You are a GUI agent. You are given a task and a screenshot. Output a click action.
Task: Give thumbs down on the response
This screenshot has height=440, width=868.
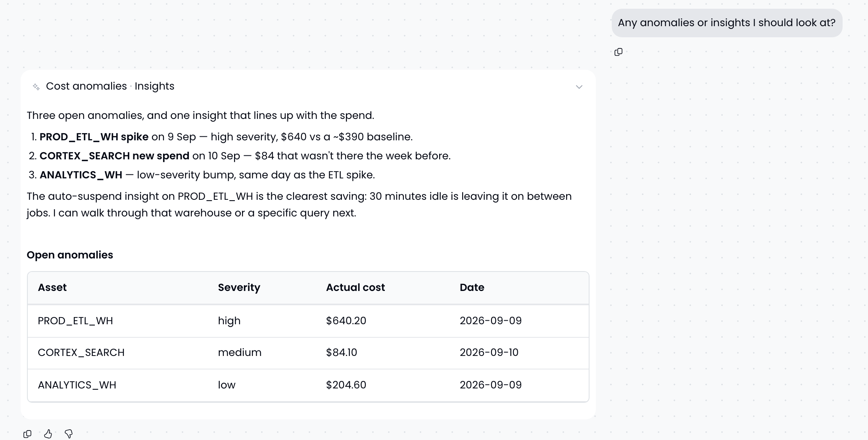click(69, 434)
